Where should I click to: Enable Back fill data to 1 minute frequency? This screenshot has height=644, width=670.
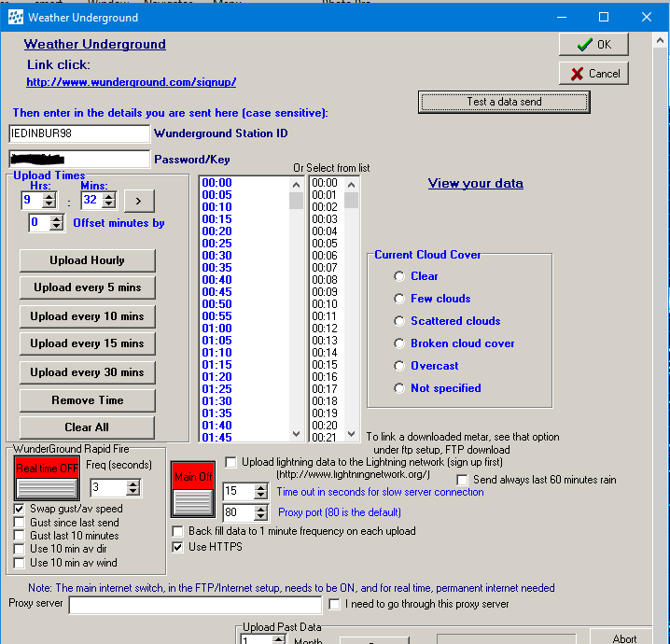(x=177, y=531)
